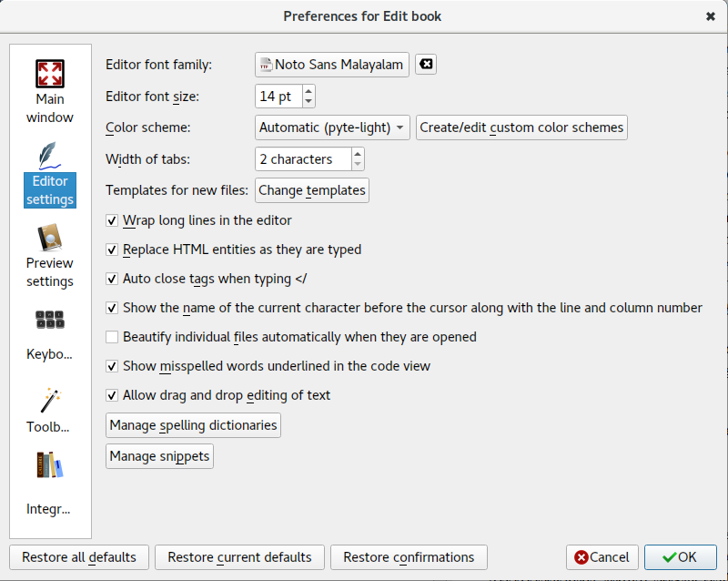Toggle allow drag and drop editing
Image resolution: width=728 pixels, height=581 pixels.
112,395
